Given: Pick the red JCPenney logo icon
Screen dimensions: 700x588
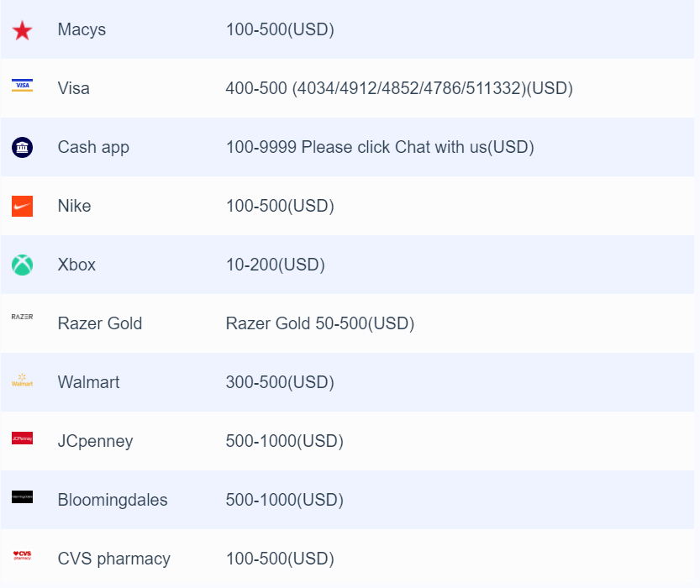Looking at the screenshot, I should click(x=22, y=438).
